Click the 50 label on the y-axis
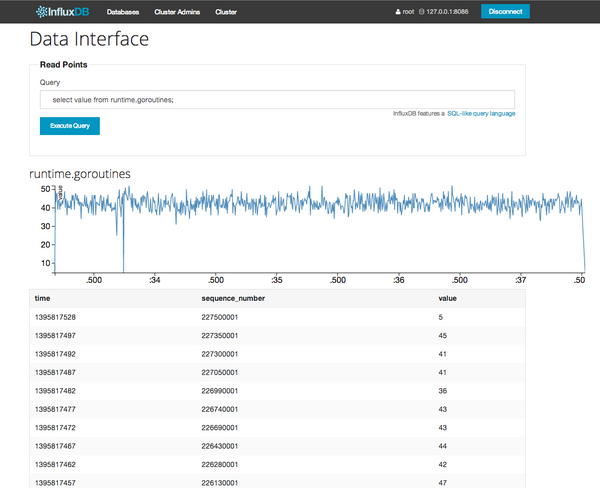 pos(45,189)
